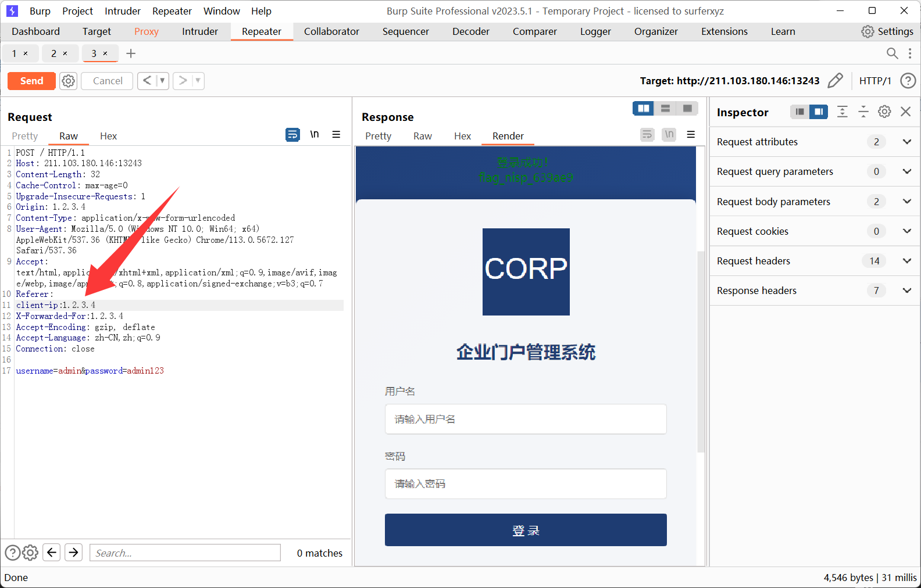The width and height of the screenshot is (921, 588).
Task: Click the Send button
Action: pyautogui.click(x=31, y=81)
